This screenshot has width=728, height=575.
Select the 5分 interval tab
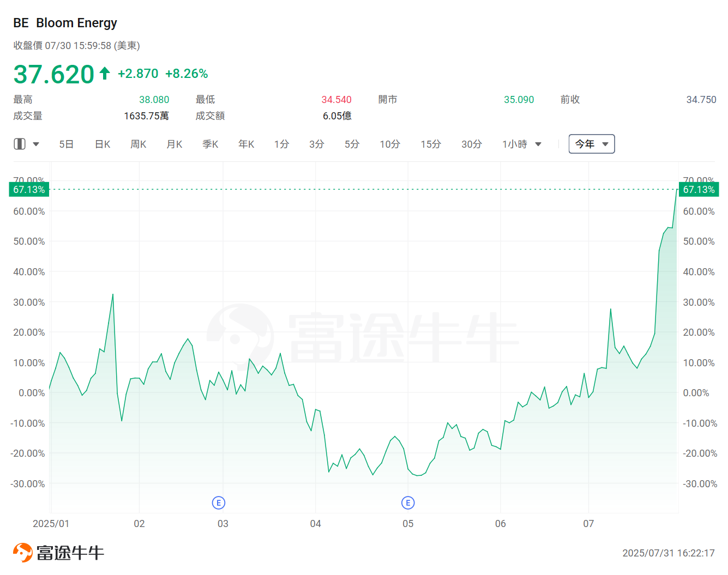click(352, 144)
